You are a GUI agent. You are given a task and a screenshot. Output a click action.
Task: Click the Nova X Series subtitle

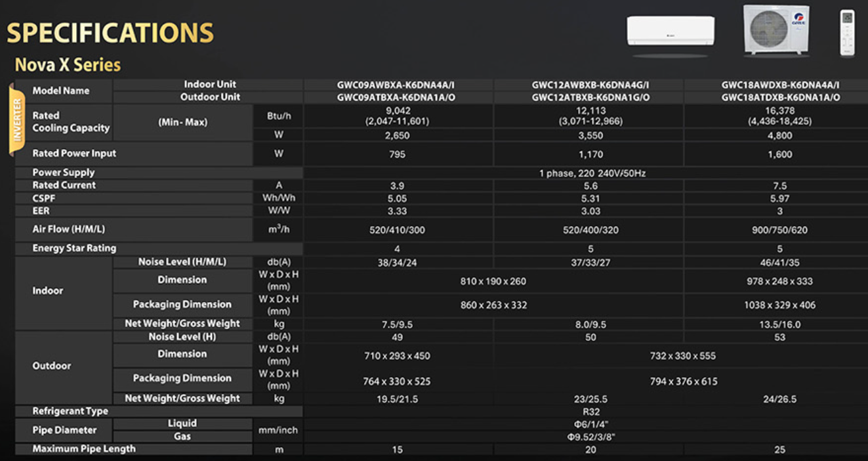click(x=68, y=65)
